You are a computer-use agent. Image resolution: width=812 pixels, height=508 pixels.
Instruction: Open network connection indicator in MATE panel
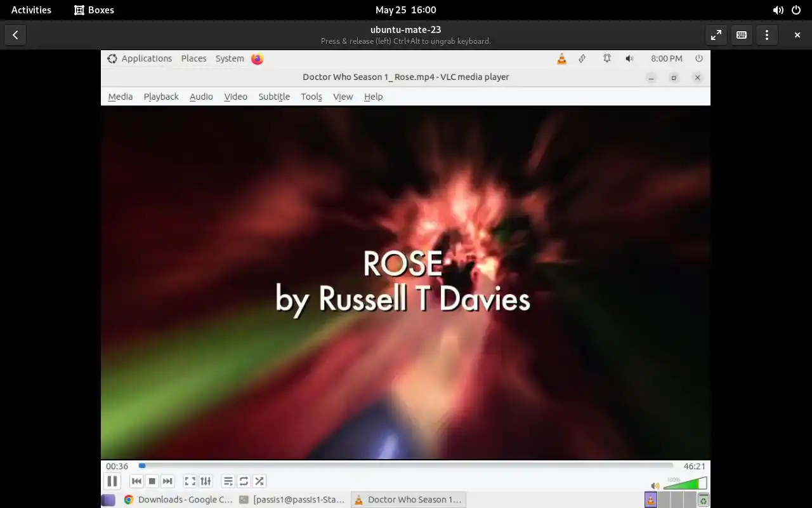point(582,58)
